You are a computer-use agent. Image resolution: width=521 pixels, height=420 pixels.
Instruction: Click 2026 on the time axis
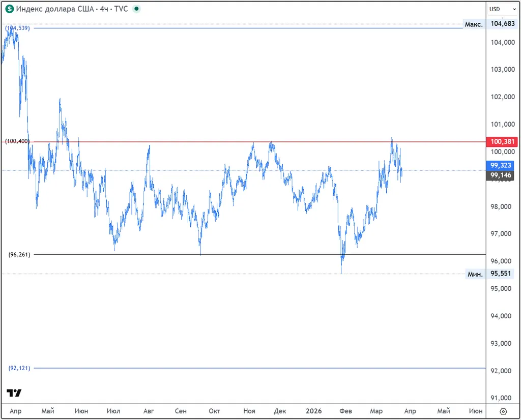pyautogui.click(x=313, y=411)
